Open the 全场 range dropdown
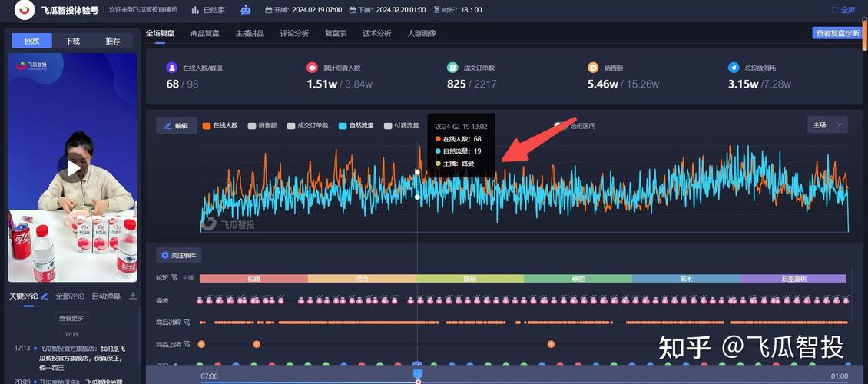 click(827, 124)
